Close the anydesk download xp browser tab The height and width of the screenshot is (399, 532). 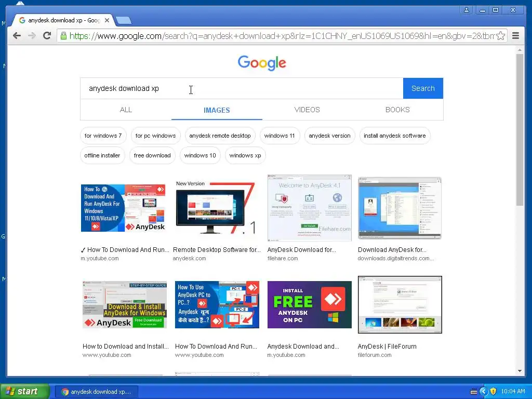click(x=107, y=20)
